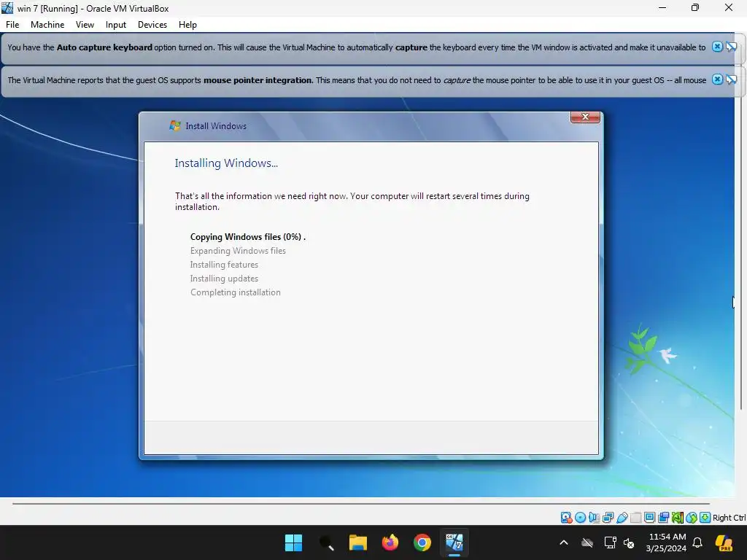Close the Install Windows dialog
The height and width of the screenshot is (560, 747).
click(585, 117)
